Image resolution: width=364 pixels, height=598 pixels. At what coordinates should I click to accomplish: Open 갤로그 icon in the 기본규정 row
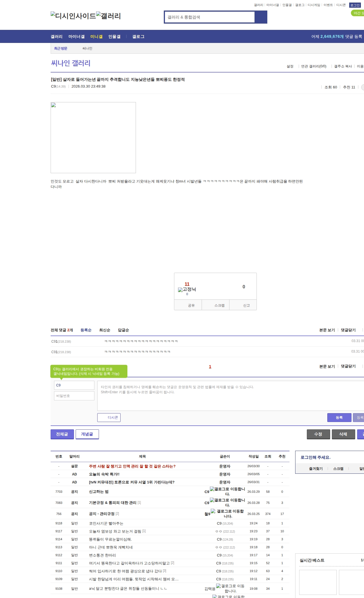[x=227, y=502]
